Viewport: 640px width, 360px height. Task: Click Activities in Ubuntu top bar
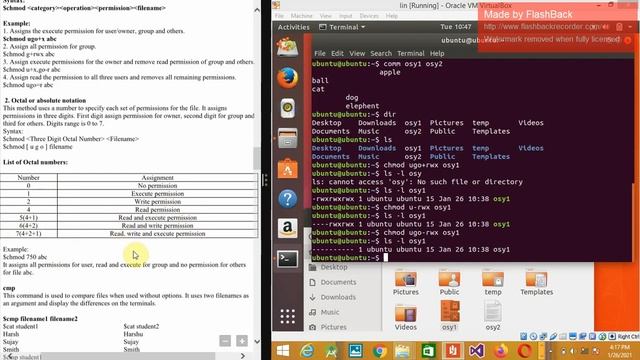tap(293, 27)
